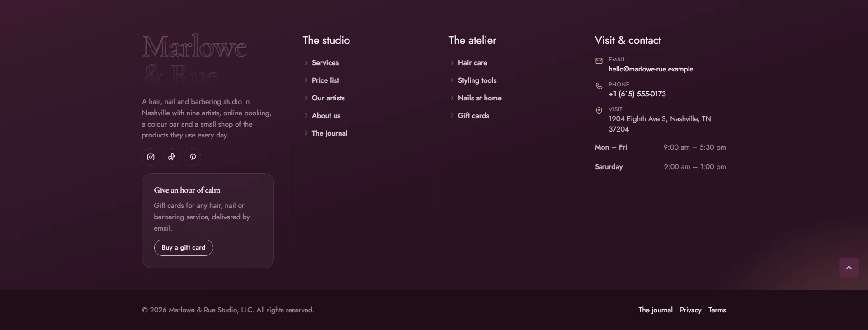This screenshot has height=330, width=868.
Task: Open the Privacy link
Action: [x=690, y=310]
